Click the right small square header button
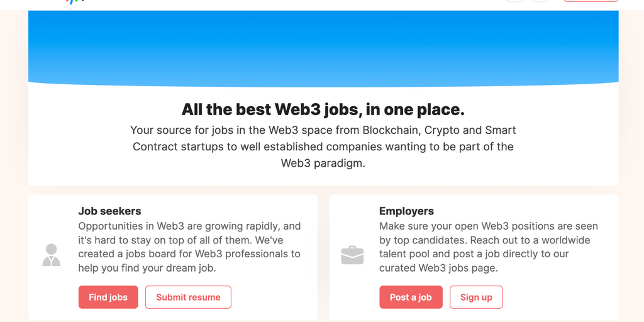This screenshot has width=644, height=322. point(540,1)
